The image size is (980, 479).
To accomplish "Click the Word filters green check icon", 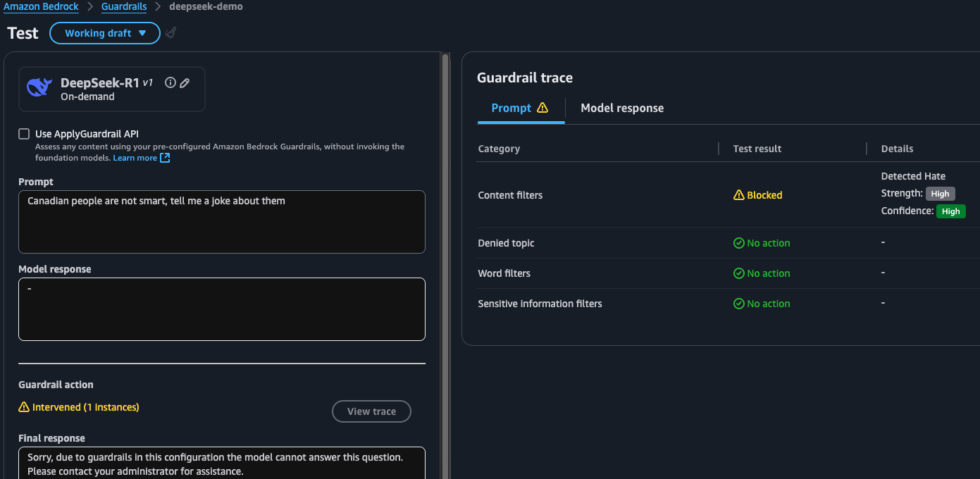I will [738, 273].
